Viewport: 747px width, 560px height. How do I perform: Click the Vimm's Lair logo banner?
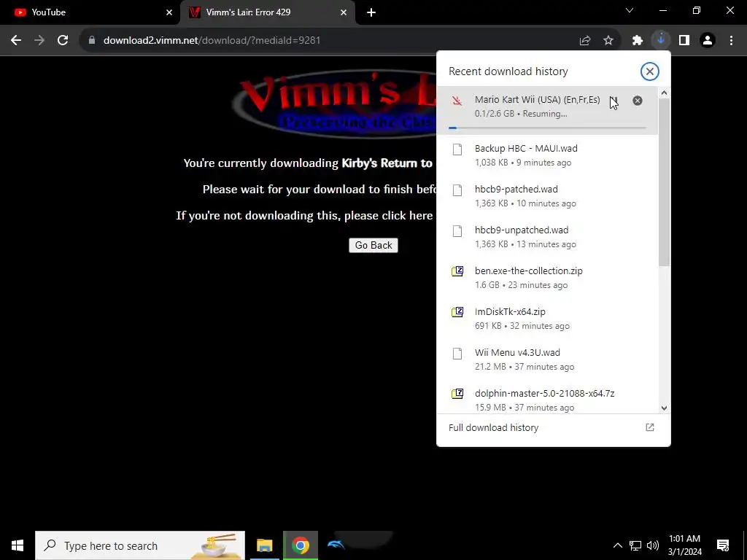pyautogui.click(x=333, y=104)
